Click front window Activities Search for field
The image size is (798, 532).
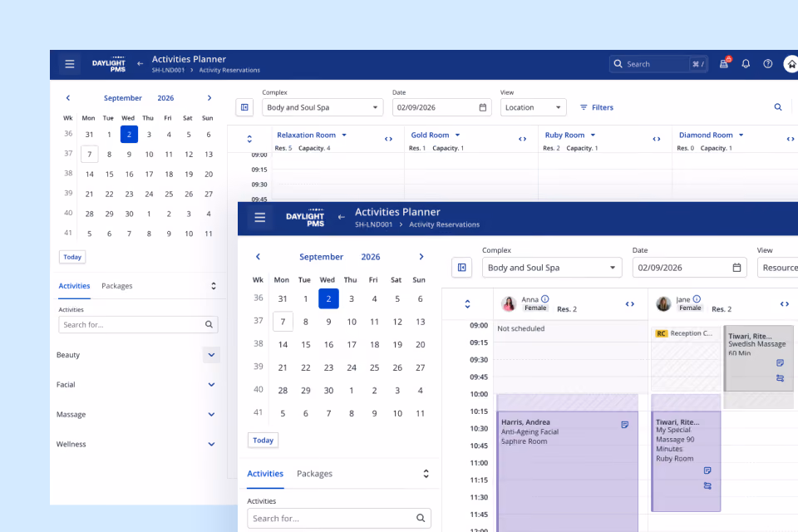click(x=339, y=518)
